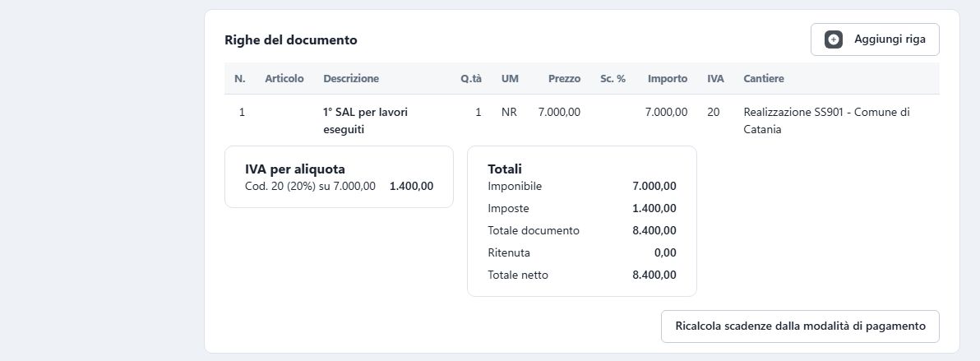The height and width of the screenshot is (361, 980).
Task: Select the row number 1 cell
Action: (242, 113)
